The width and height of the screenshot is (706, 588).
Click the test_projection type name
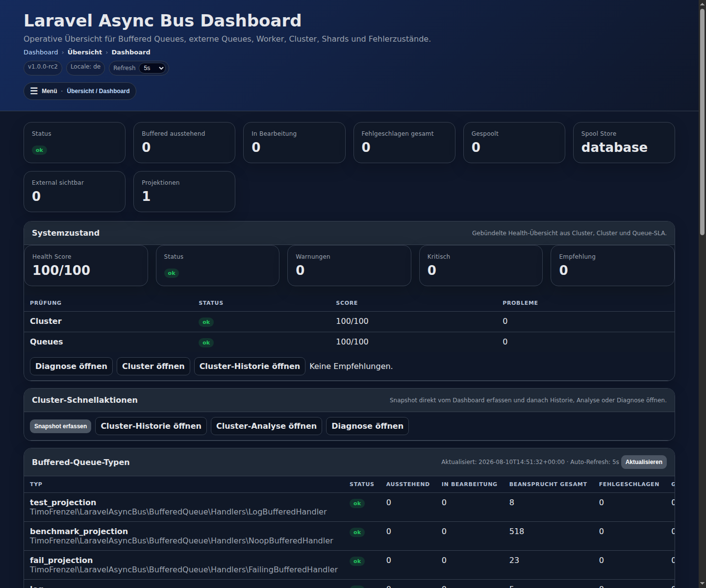[63, 503]
